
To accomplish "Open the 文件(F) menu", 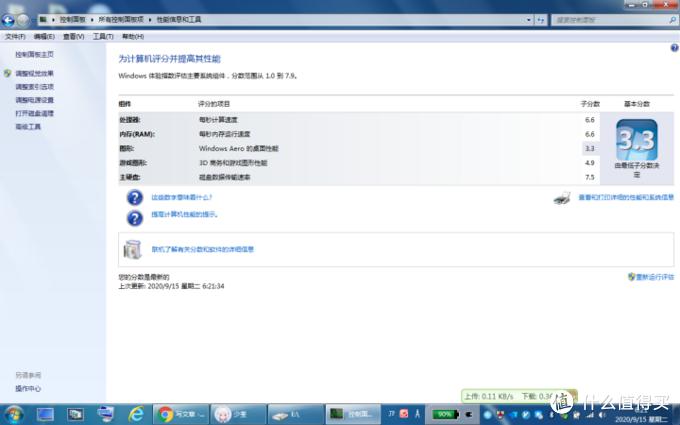I will 15,36.
